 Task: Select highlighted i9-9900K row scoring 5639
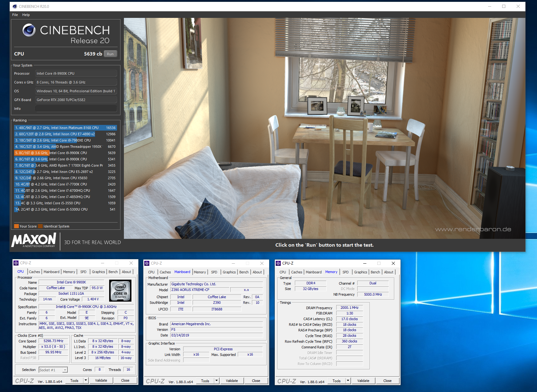click(x=66, y=153)
